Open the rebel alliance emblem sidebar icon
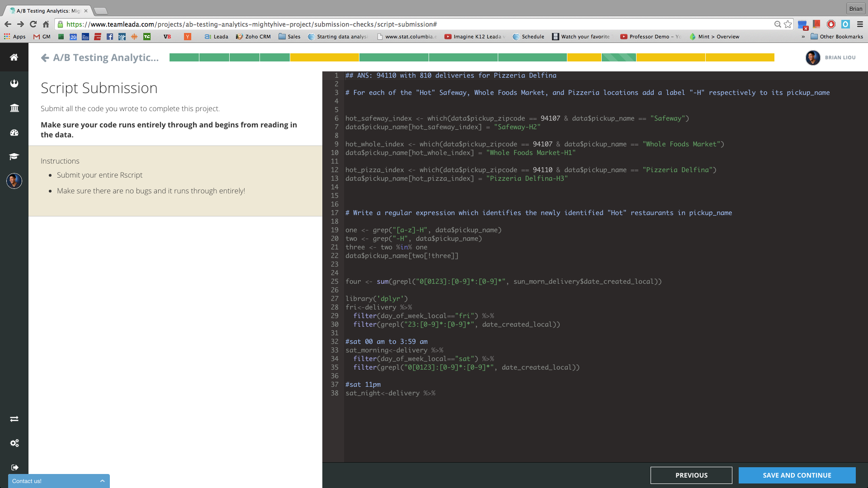The width and height of the screenshot is (868, 488). pyautogui.click(x=14, y=83)
